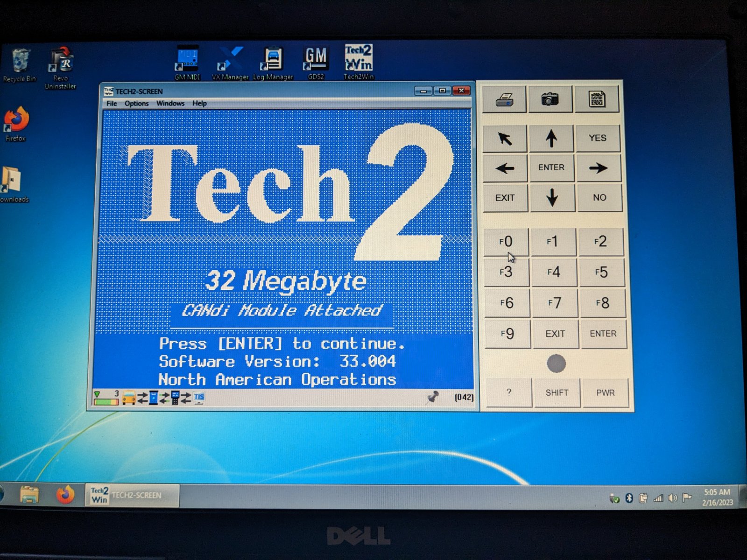
Task: Click the green signal level indicator
Action: [106, 398]
